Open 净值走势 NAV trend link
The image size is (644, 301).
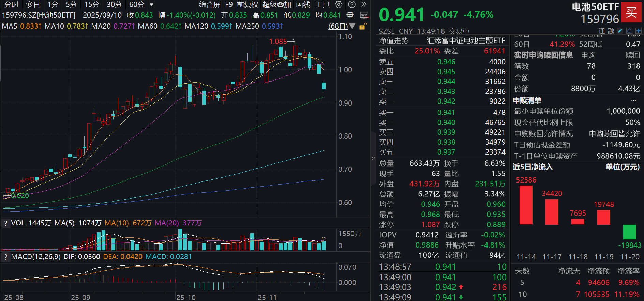[394, 41]
